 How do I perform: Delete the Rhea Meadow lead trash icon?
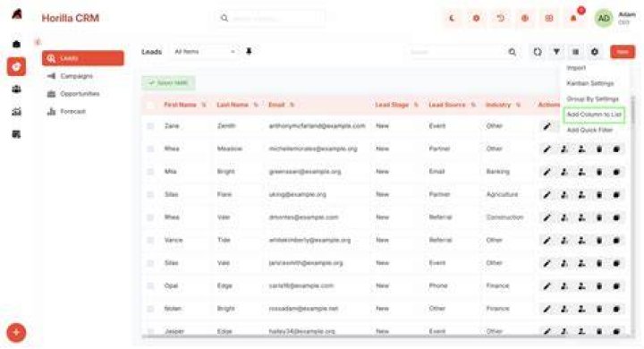(x=599, y=149)
